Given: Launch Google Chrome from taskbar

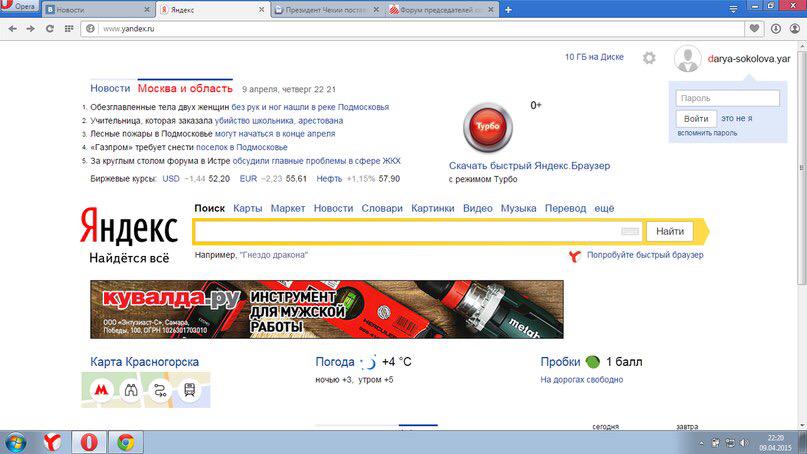Looking at the screenshot, I should tap(126, 443).
